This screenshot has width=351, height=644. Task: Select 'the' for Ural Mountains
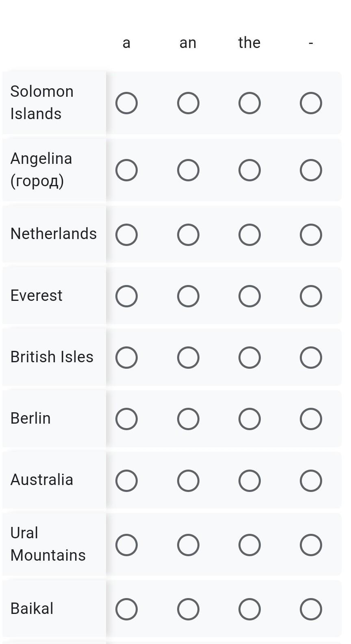pos(249,545)
